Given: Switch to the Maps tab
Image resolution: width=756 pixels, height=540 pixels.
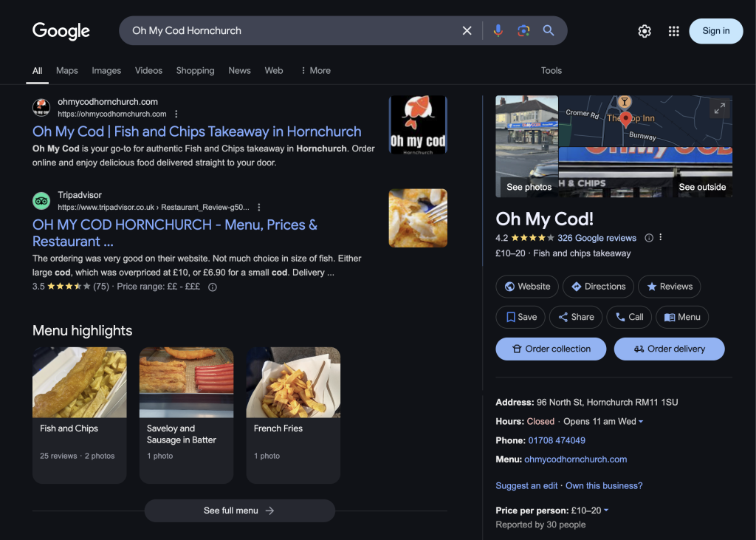Looking at the screenshot, I should pyautogui.click(x=67, y=71).
